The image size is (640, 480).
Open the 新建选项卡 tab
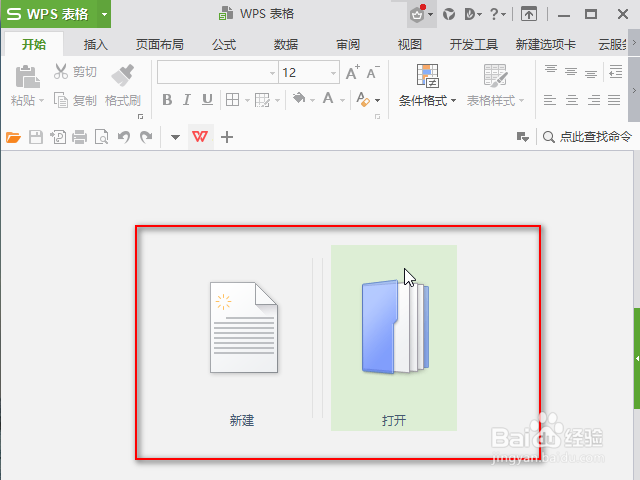(546, 44)
